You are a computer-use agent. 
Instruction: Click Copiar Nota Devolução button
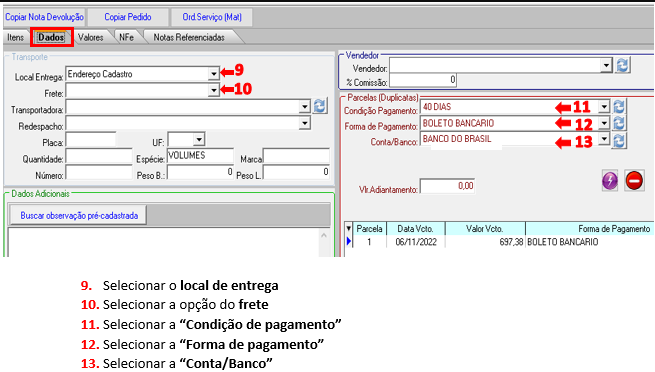click(x=44, y=17)
